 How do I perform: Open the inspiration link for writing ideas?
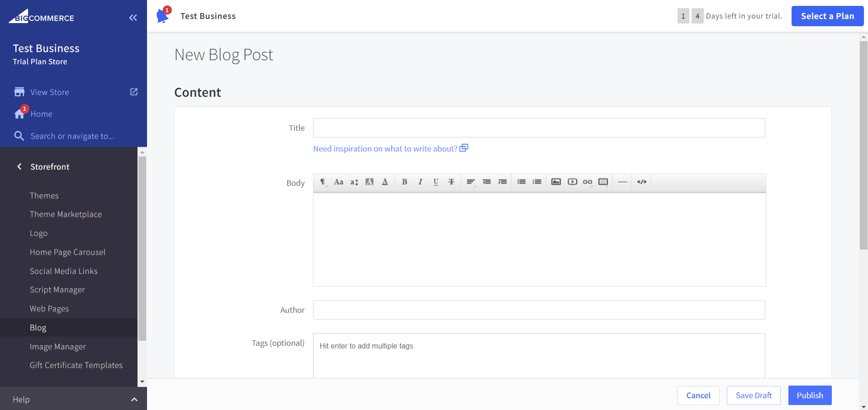[385, 149]
